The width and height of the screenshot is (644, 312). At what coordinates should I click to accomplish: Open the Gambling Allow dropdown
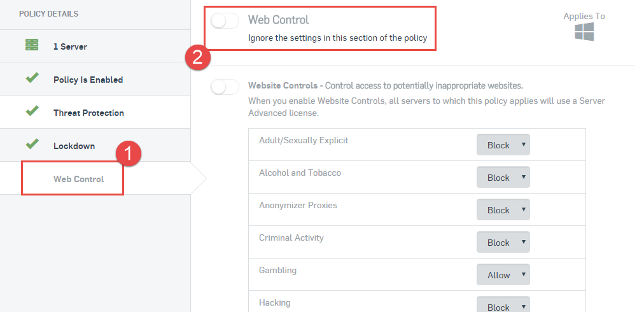pyautogui.click(x=503, y=274)
